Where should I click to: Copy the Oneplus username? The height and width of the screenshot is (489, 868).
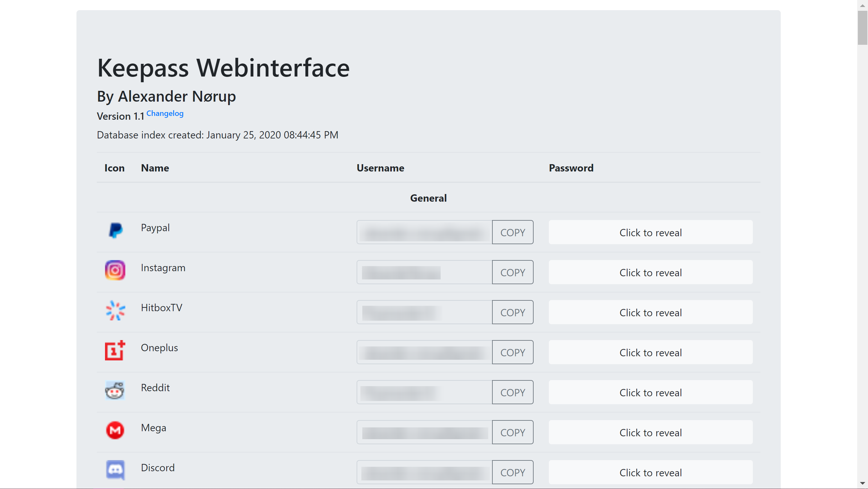(512, 352)
